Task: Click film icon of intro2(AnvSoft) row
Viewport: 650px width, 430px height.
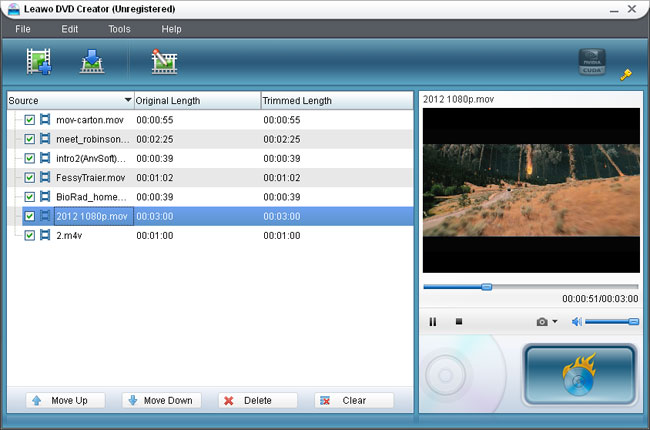Action: point(45,158)
